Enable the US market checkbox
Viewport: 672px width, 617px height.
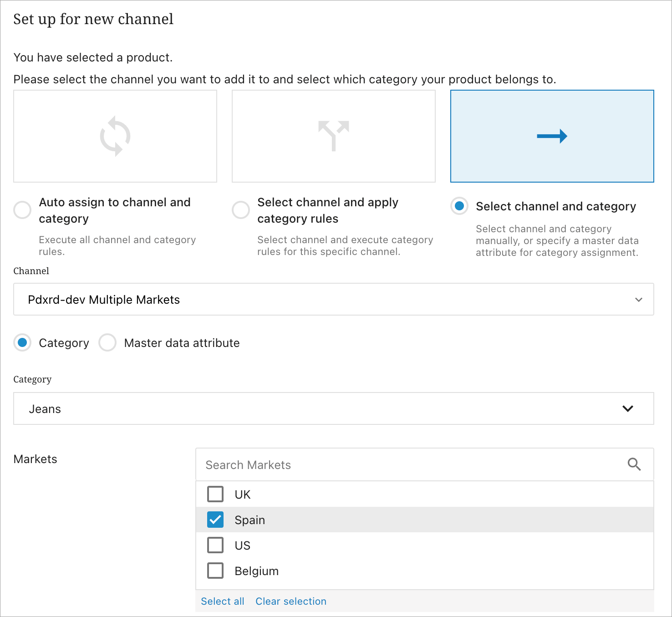point(215,545)
